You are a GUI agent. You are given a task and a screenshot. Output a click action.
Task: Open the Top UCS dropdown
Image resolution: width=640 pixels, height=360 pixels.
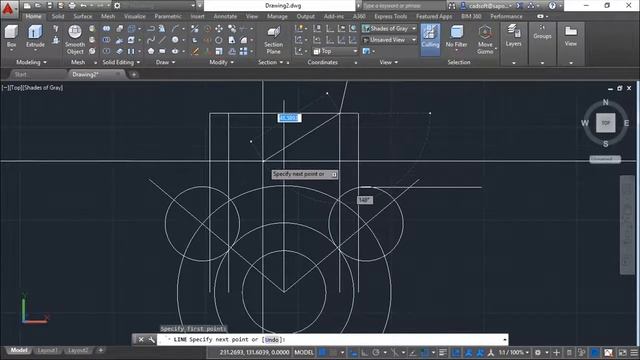[335, 51]
